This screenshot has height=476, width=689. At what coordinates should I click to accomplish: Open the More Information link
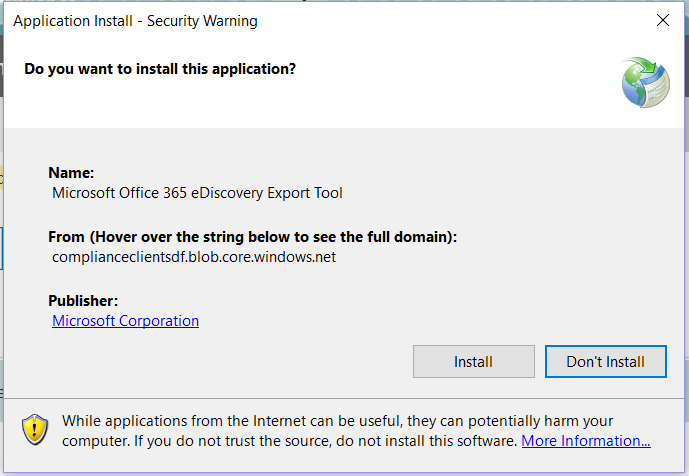(586, 440)
